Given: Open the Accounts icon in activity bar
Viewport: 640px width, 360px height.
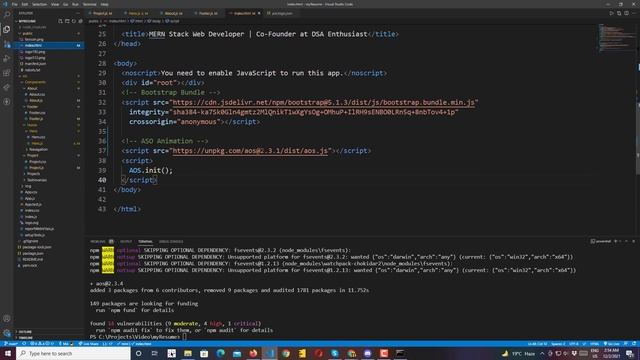Looking at the screenshot, I should [7, 318].
